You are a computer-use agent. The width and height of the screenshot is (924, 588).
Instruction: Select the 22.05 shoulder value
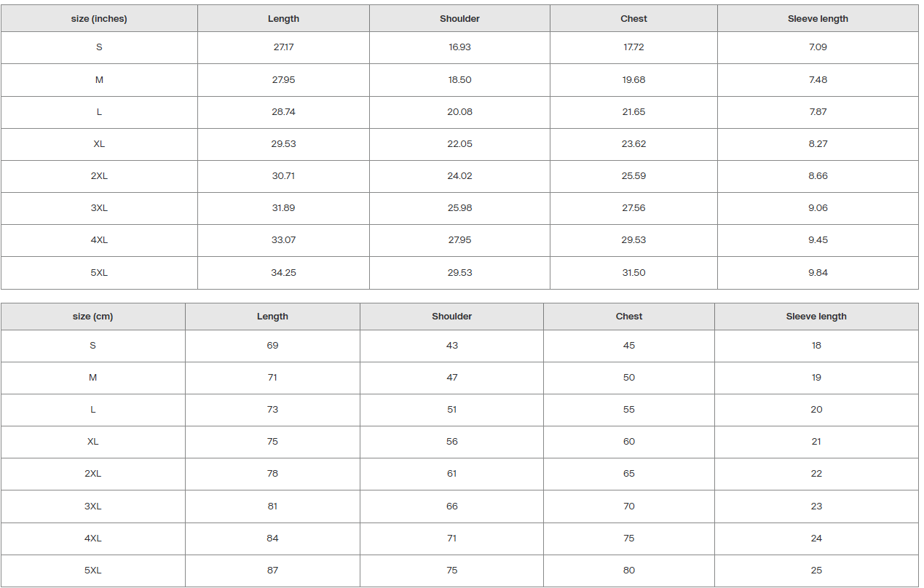pos(459,144)
